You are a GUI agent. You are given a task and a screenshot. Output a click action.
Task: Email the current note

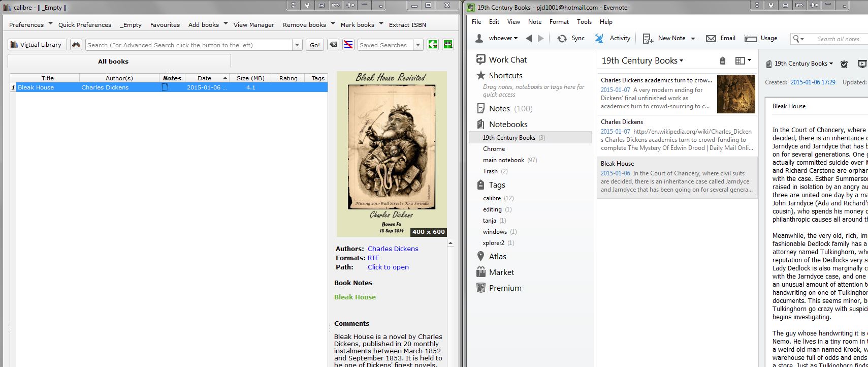(721, 38)
